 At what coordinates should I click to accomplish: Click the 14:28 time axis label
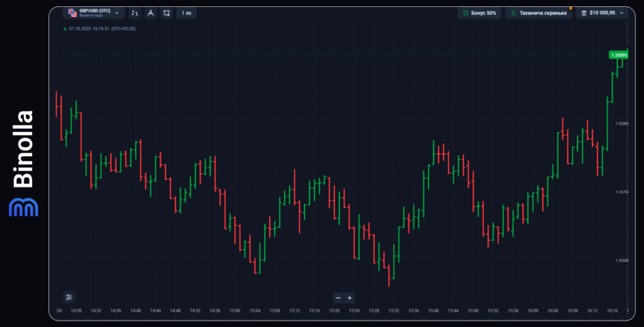pyautogui.click(x=76, y=311)
